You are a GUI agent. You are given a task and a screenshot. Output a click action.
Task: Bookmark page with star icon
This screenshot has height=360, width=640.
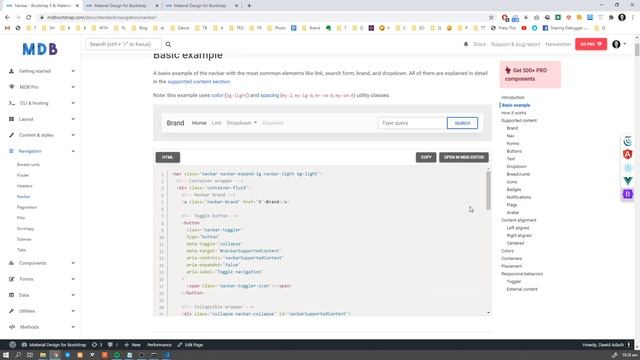pyautogui.click(x=491, y=18)
